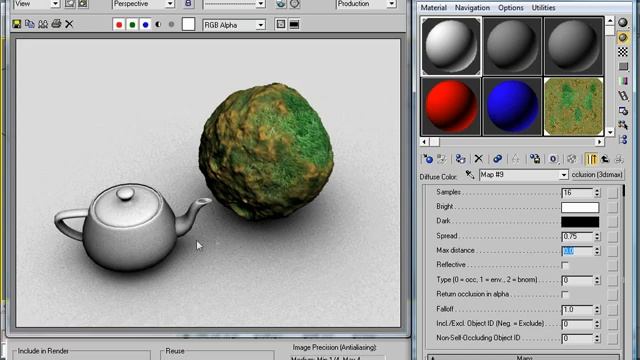This screenshot has width=640, height=360.
Task: Select the blue sphere material slot
Action: [x=512, y=107]
